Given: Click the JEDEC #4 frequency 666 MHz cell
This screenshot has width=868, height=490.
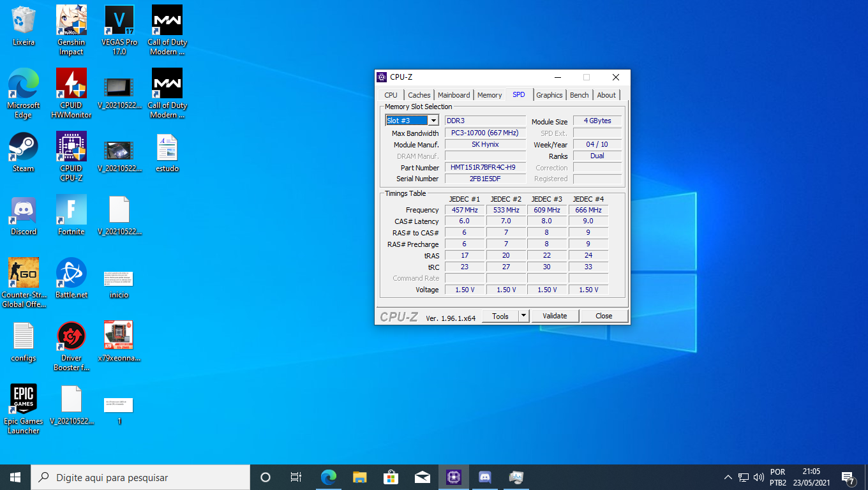Looking at the screenshot, I should [x=588, y=210].
